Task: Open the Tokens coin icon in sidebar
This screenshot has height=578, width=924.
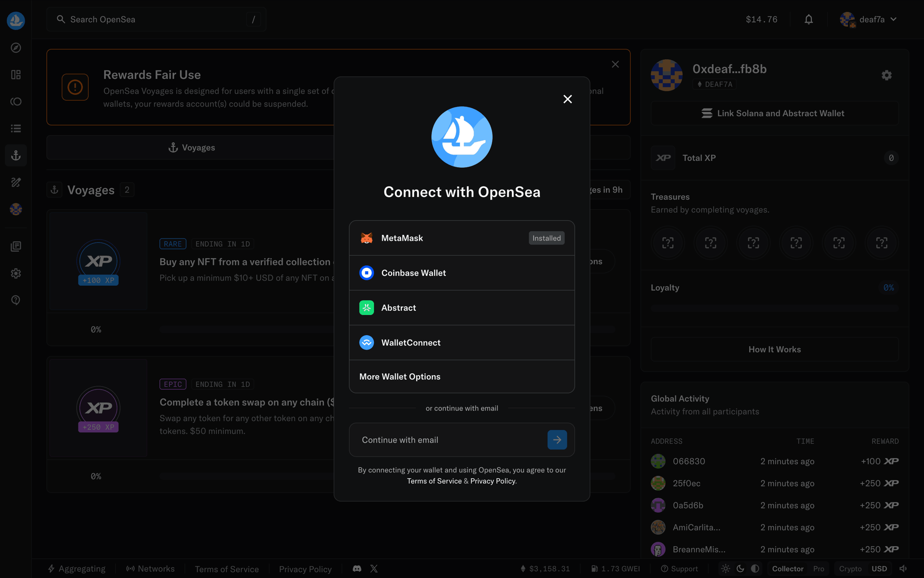Action: 16,102
